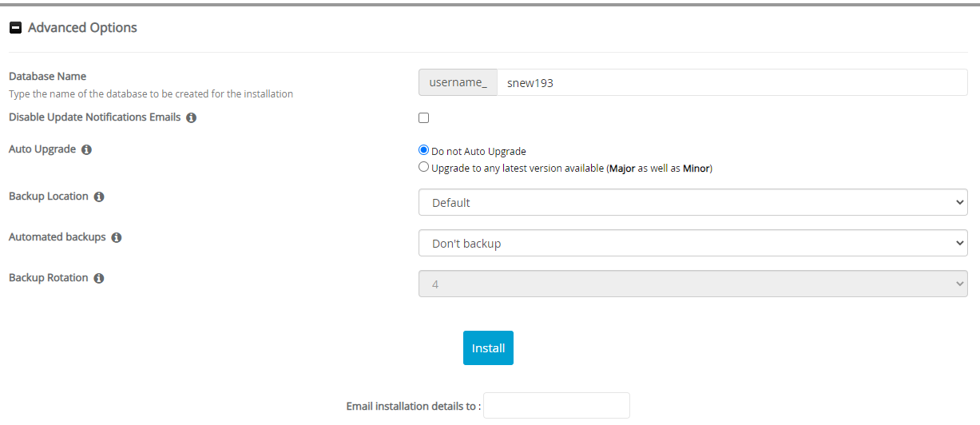Click the username_ prefix box

pyautogui.click(x=458, y=82)
